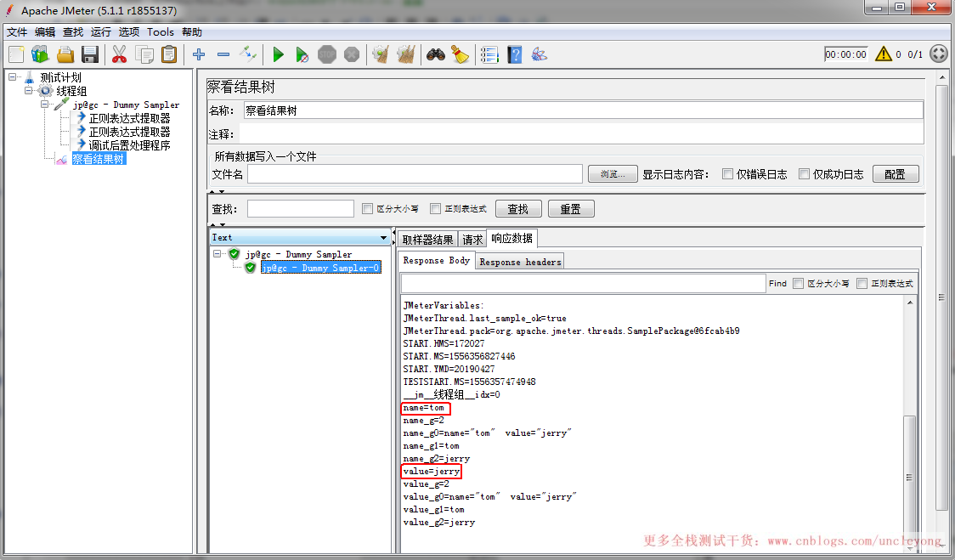The image size is (955, 560).
Task: Open the 编辑 menu
Action: 45,31
